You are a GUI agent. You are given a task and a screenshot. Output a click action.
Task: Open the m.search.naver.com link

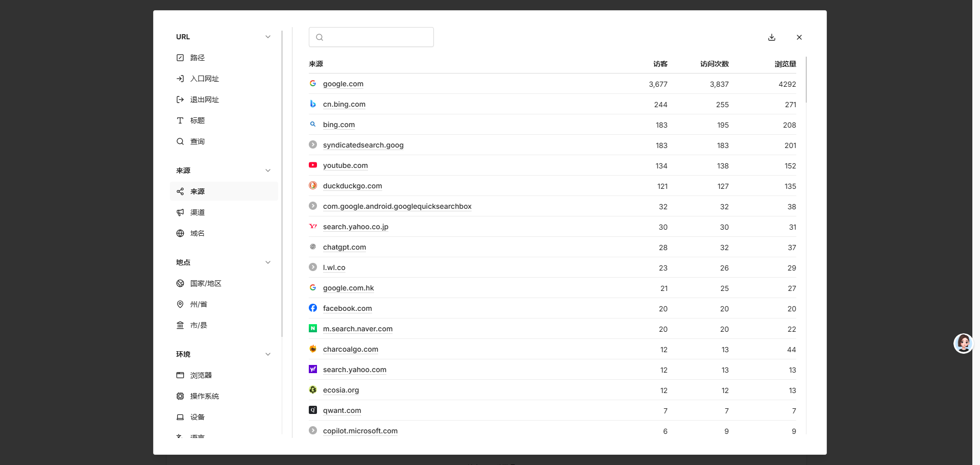[358, 329]
